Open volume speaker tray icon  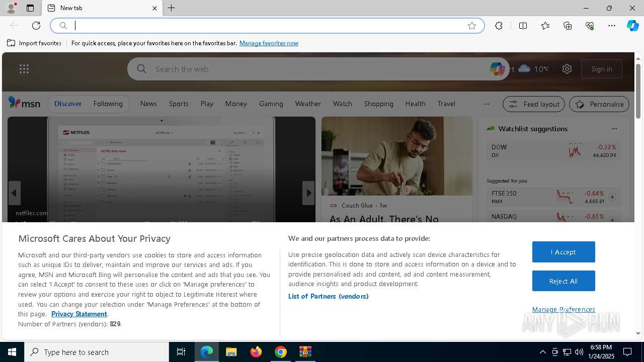coord(579,352)
